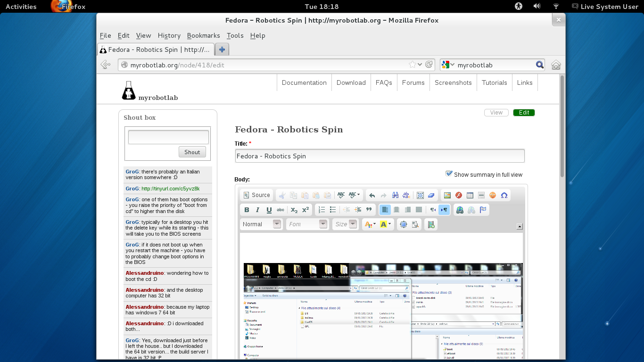The image size is (644, 362).
Task: Open the Text Color picker
Action: (371, 224)
